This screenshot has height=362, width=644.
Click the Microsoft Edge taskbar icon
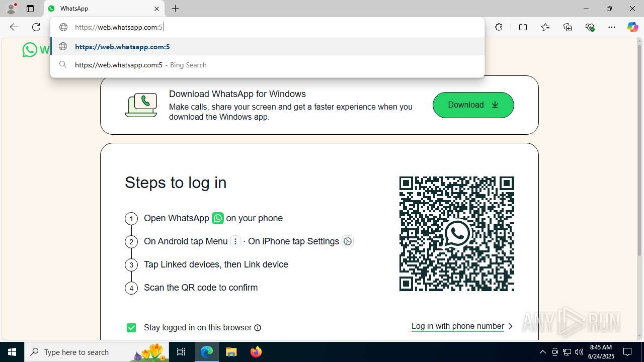(207, 352)
